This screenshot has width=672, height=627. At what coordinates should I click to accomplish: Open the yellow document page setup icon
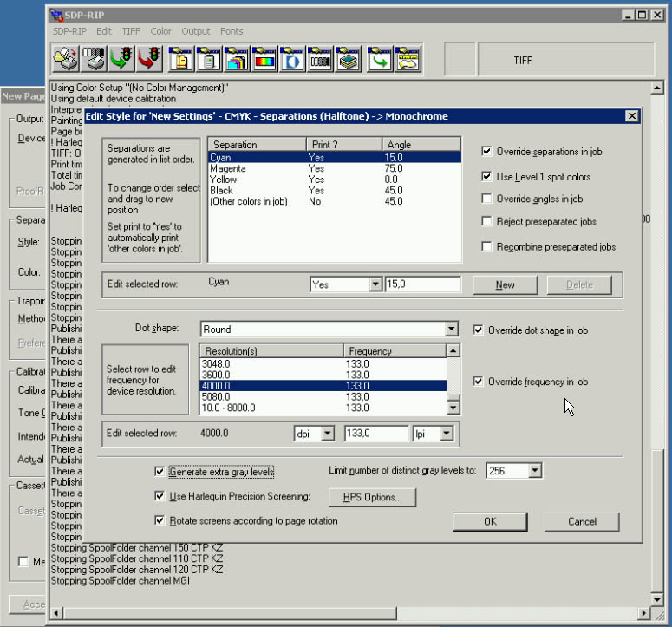180,59
